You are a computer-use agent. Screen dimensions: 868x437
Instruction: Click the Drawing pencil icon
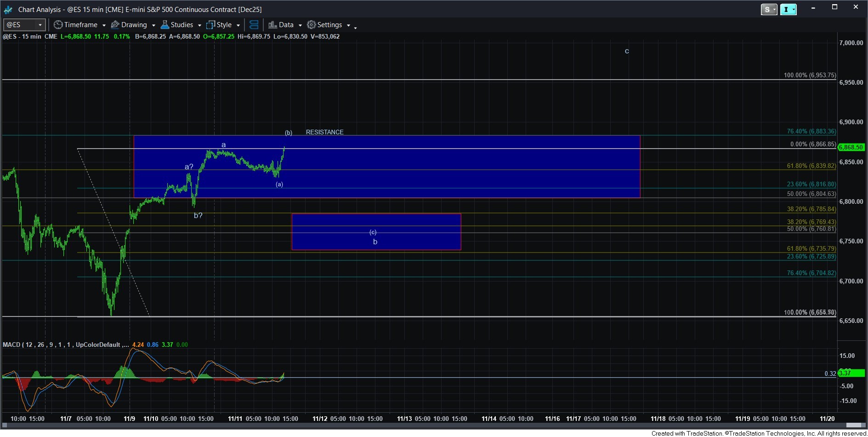pyautogui.click(x=115, y=25)
